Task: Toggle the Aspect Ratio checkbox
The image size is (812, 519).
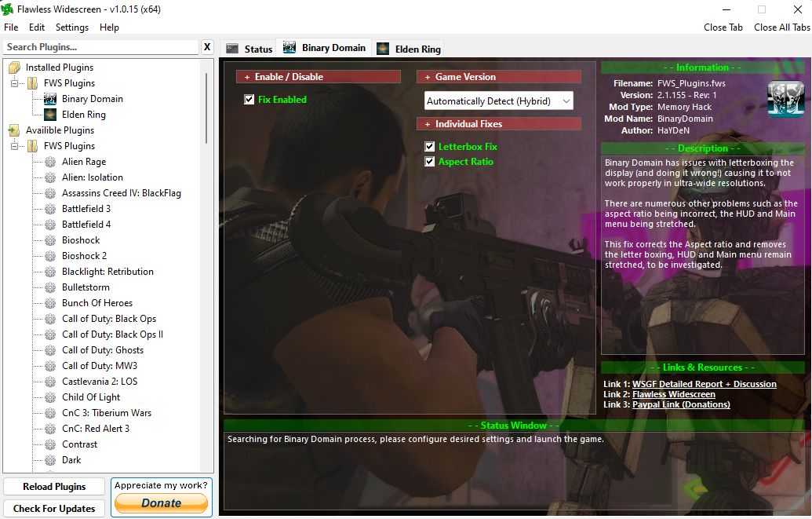Action: tap(429, 162)
